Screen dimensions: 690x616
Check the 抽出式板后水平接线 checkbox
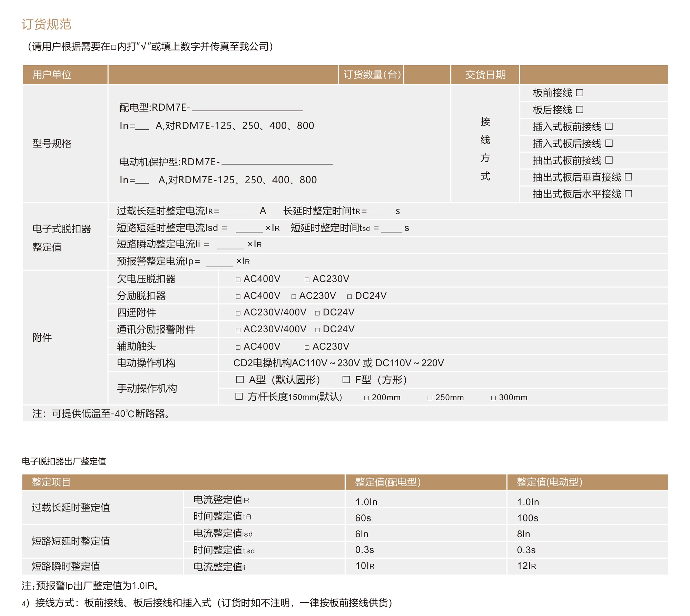point(629,194)
